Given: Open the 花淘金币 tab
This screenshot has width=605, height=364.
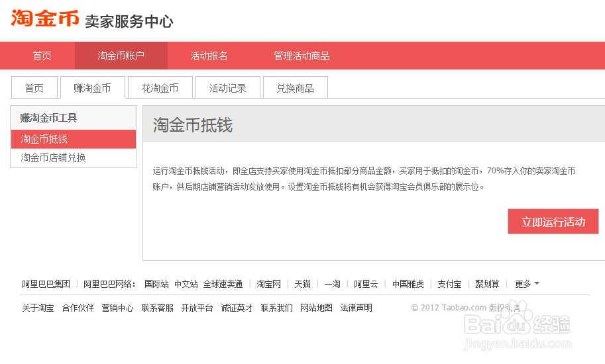Looking at the screenshot, I should (160, 88).
